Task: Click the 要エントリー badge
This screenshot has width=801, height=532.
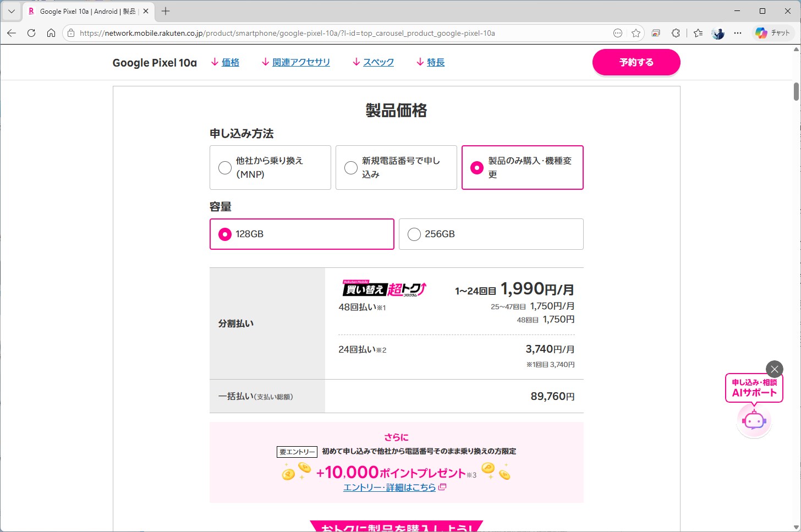Action: [297, 452]
